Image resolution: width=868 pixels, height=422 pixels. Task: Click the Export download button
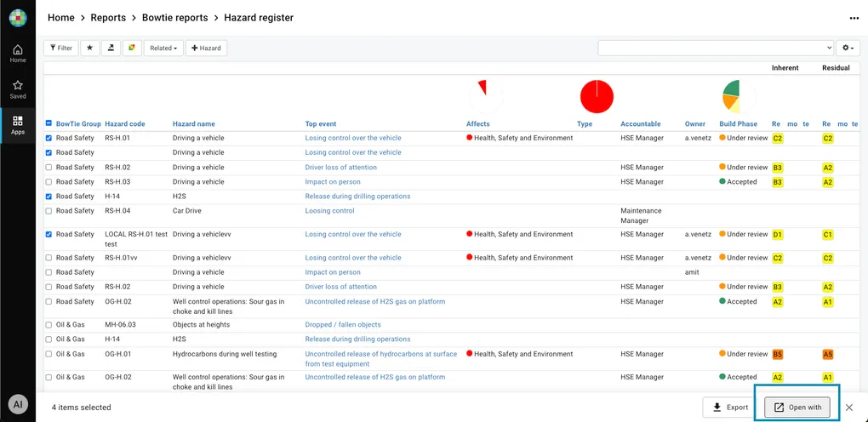(x=731, y=408)
